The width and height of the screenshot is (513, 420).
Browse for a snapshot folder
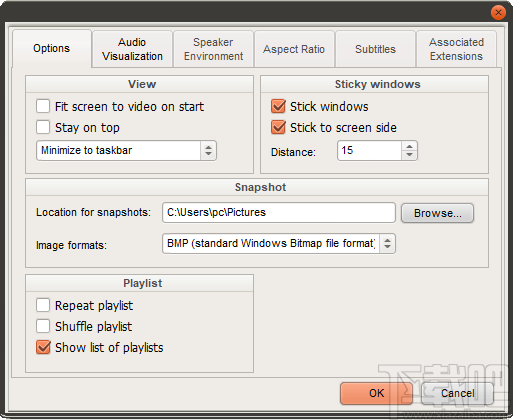pyautogui.click(x=437, y=213)
